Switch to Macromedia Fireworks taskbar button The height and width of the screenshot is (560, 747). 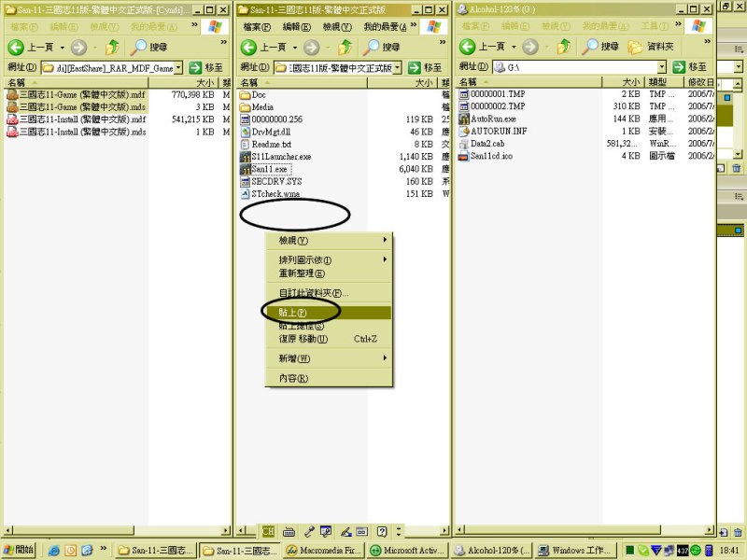click(323, 550)
